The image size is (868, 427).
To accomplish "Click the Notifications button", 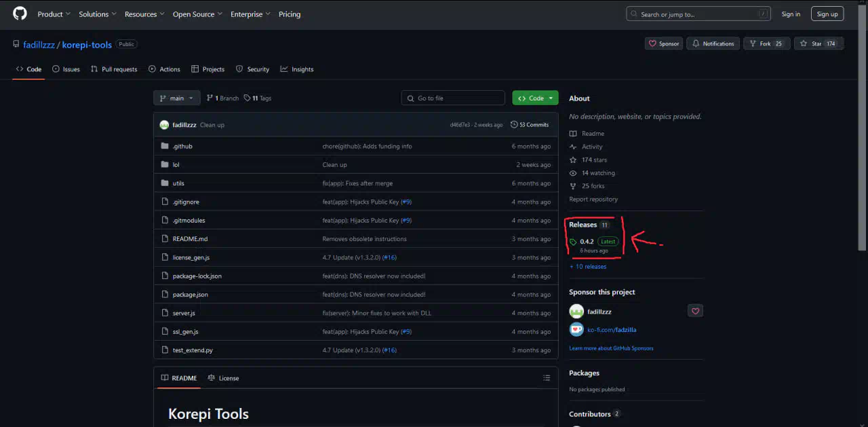I will (713, 43).
